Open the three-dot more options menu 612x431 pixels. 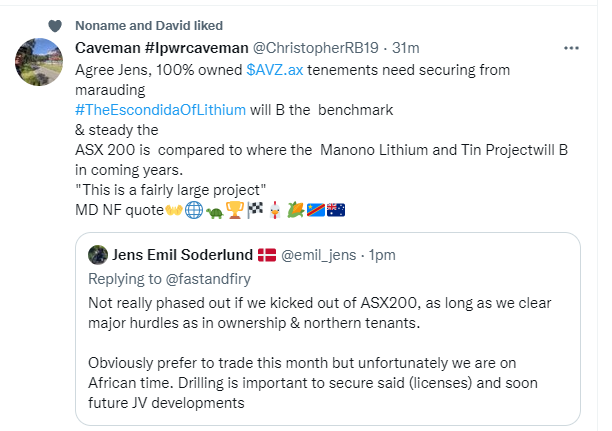571,47
